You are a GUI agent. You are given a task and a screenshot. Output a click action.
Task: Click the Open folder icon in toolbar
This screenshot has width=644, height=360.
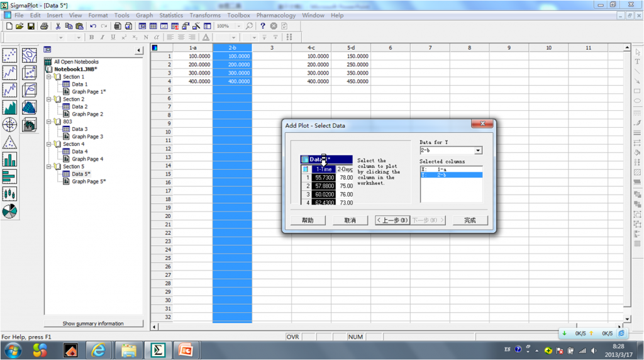pos(19,26)
